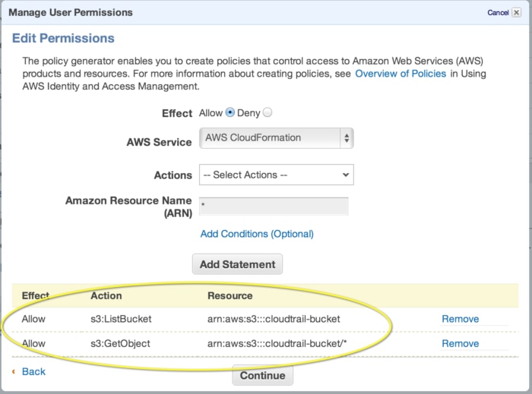Select the Allow radio button
Image resolution: width=532 pixels, height=394 pixels.
230,113
